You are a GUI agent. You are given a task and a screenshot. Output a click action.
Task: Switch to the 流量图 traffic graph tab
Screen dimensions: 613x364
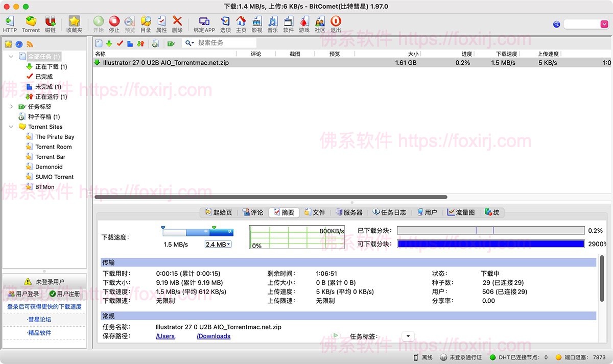460,212
